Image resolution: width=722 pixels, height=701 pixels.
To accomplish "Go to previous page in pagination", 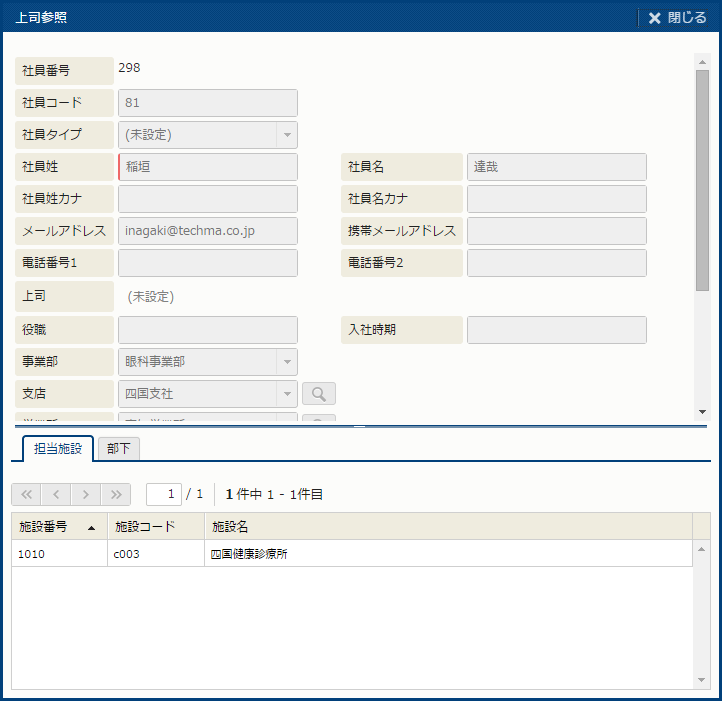I will point(57,494).
